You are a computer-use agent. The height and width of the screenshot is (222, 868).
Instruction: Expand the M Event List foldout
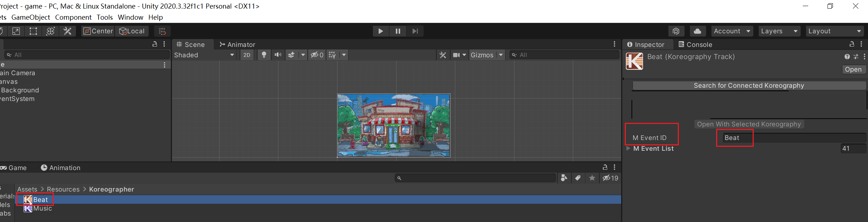(628, 148)
